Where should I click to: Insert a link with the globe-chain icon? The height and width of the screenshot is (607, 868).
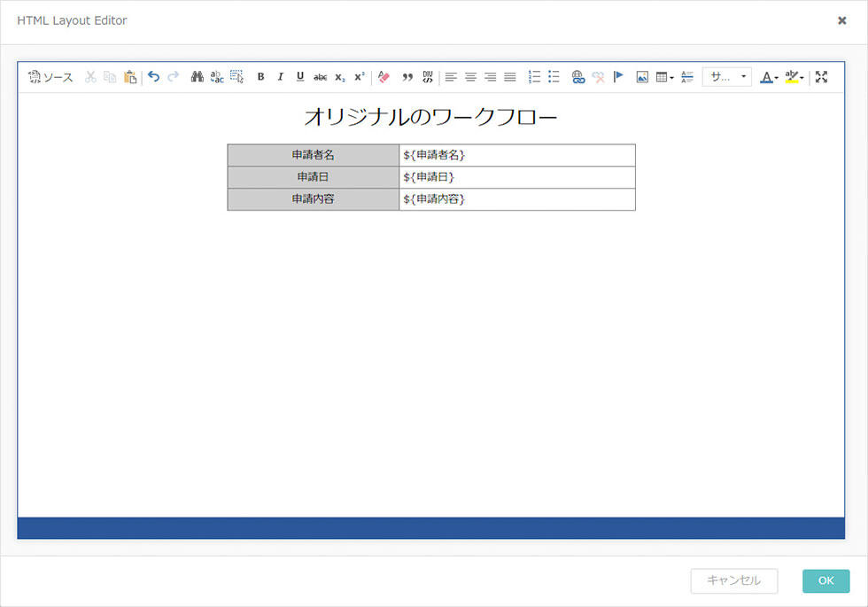point(577,77)
